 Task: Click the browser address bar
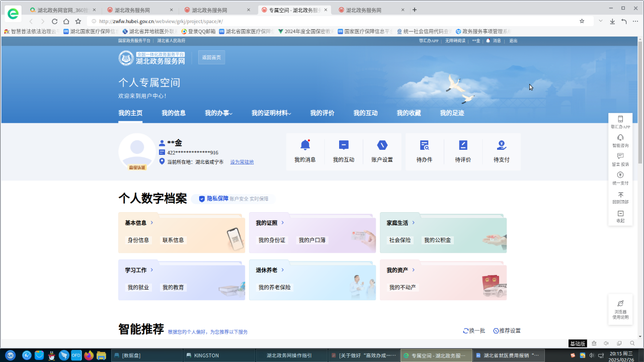pos(332,21)
